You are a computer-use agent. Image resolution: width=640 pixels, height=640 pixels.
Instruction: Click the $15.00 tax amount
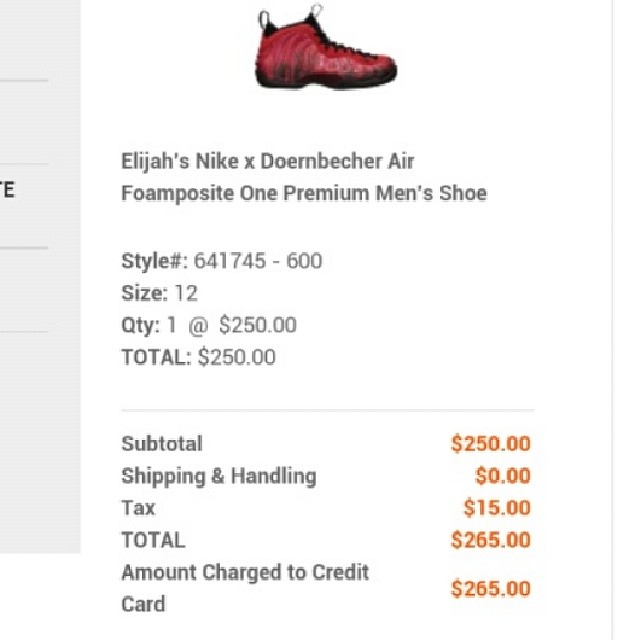coord(496,508)
